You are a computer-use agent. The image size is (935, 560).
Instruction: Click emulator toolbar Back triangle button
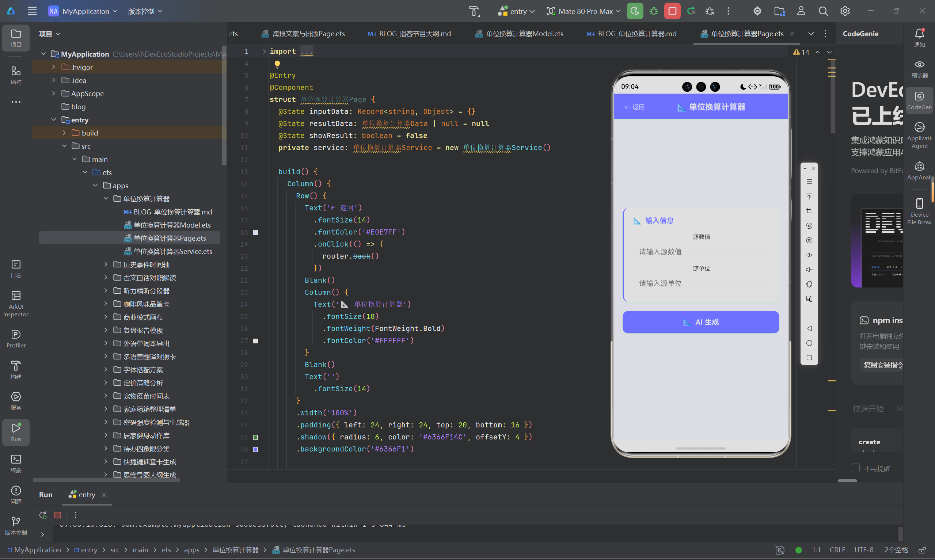click(809, 328)
